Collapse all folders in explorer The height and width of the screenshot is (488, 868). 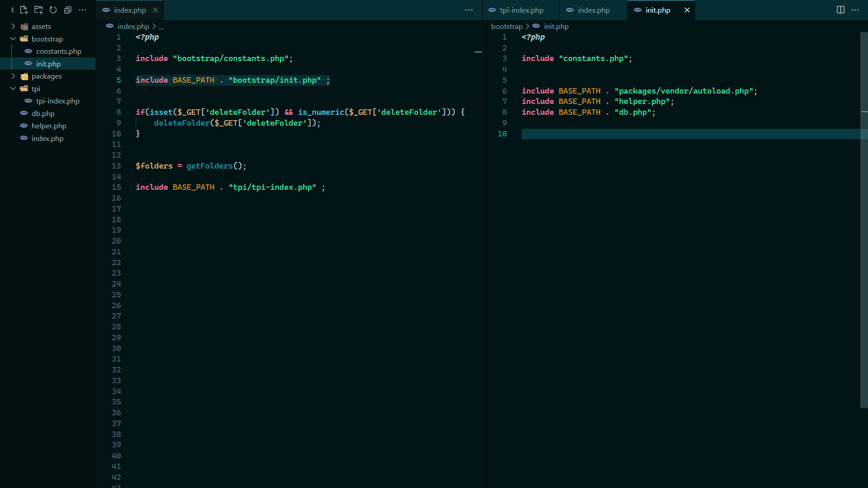(x=68, y=10)
